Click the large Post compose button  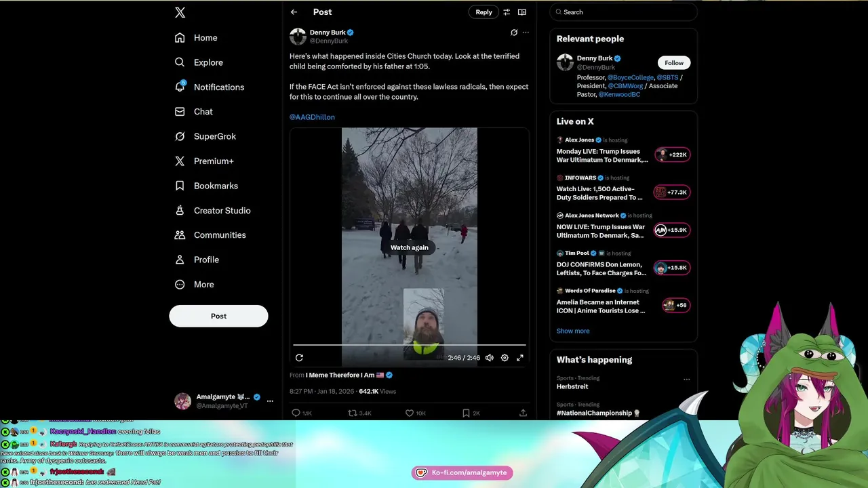pos(218,316)
